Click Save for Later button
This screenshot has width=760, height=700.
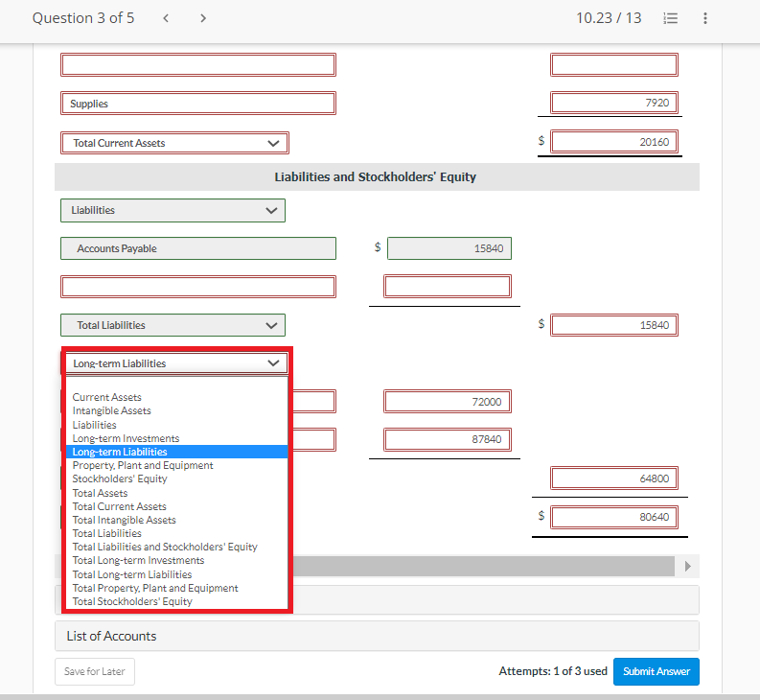95,671
